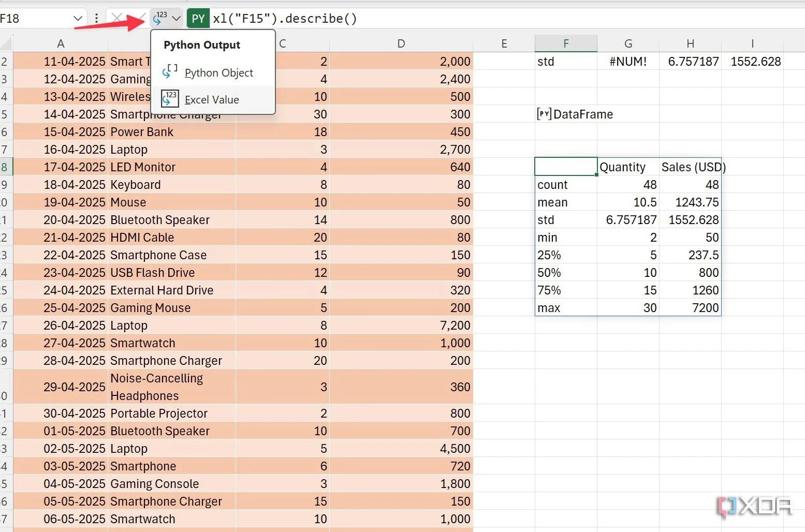Viewport: 805px width, 532px height.
Task: Click the 'count' row label
Action: [x=566, y=184]
